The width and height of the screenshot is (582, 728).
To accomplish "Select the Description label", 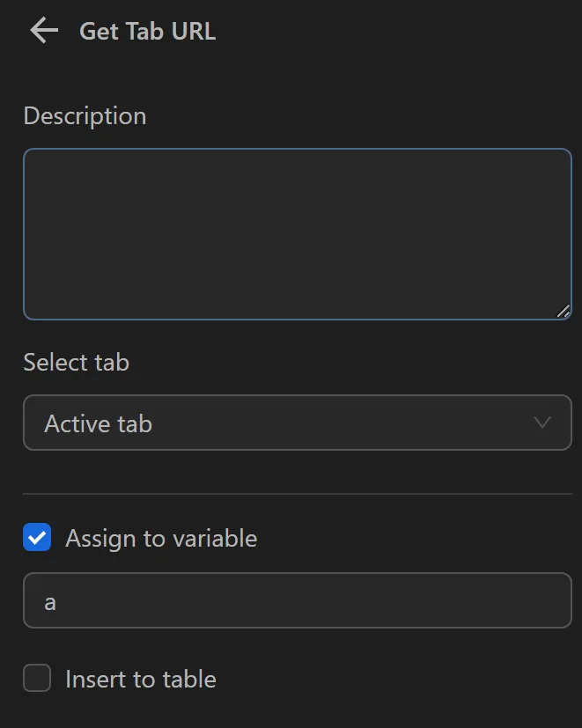I will pyautogui.click(x=84, y=115).
